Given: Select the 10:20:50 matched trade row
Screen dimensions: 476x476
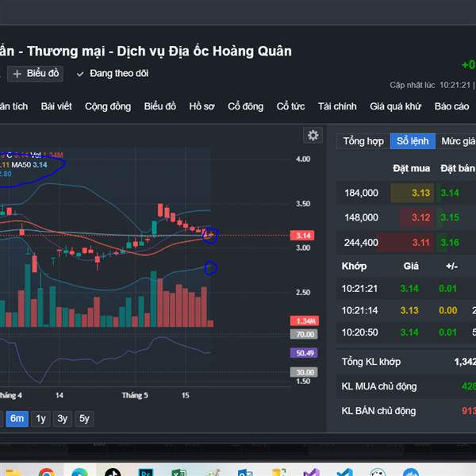Looking at the screenshot, I should pyautogui.click(x=406, y=332).
